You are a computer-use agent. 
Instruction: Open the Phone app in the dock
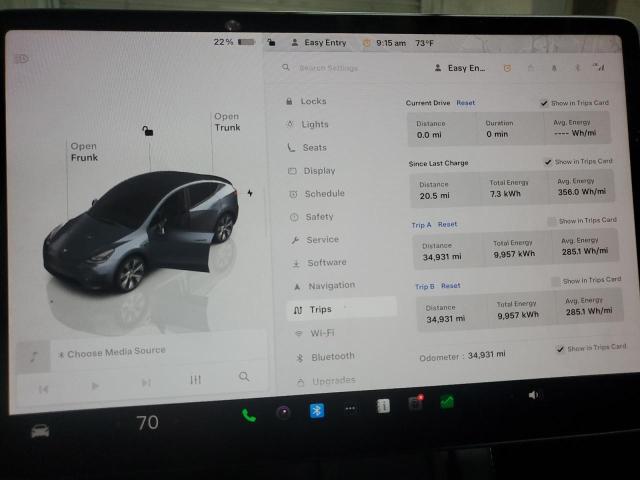[x=249, y=416]
